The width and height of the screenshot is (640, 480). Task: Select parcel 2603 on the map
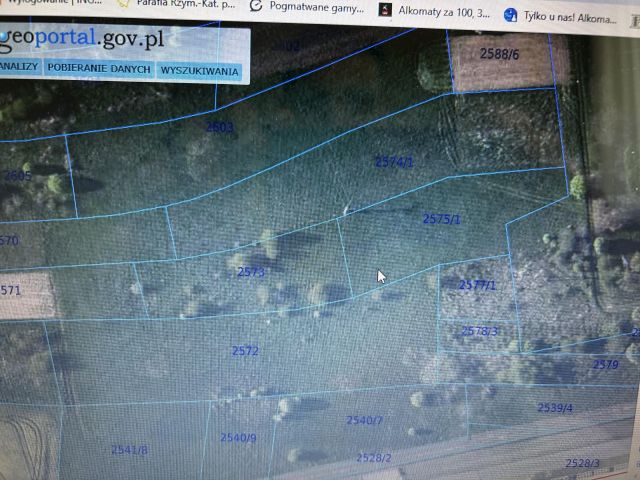click(220, 127)
